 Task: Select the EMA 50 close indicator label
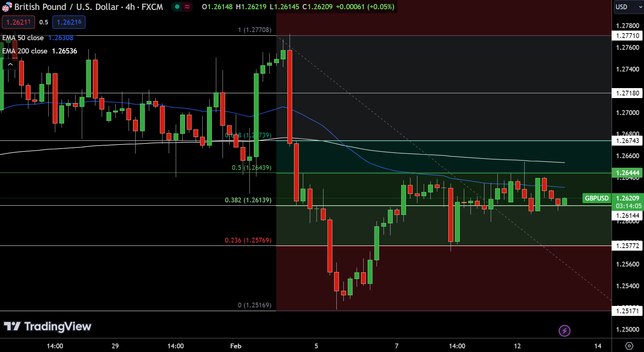point(23,38)
